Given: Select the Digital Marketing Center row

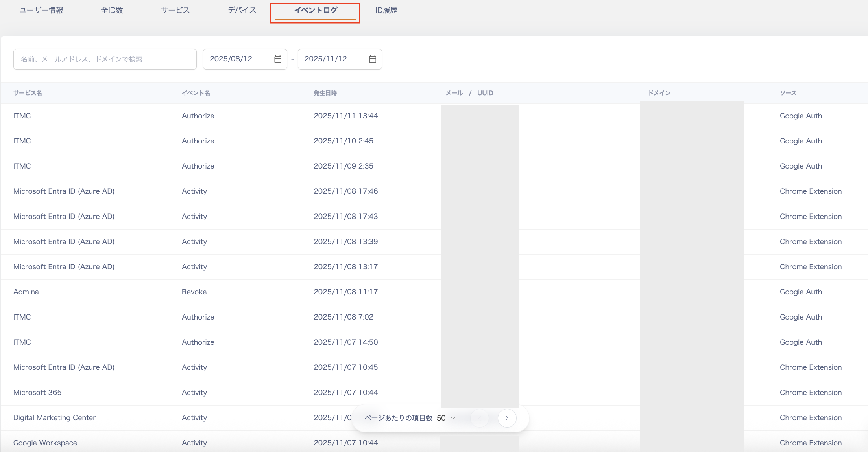Looking at the screenshot, I should [54, 418].
